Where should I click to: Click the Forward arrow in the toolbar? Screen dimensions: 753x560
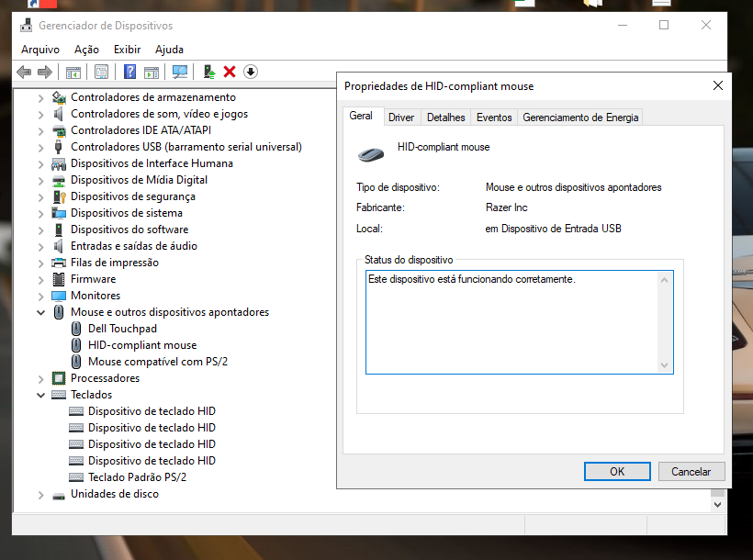tap(45, 72)
